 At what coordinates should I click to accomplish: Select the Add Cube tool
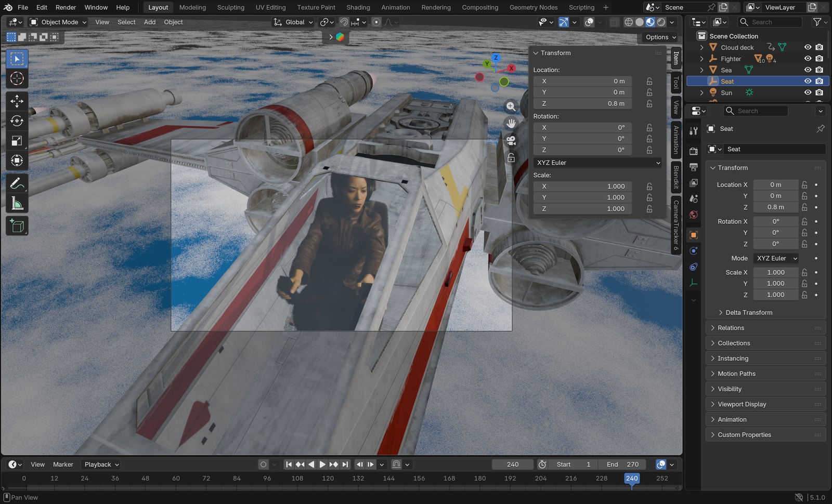click(x=17, y=226)
